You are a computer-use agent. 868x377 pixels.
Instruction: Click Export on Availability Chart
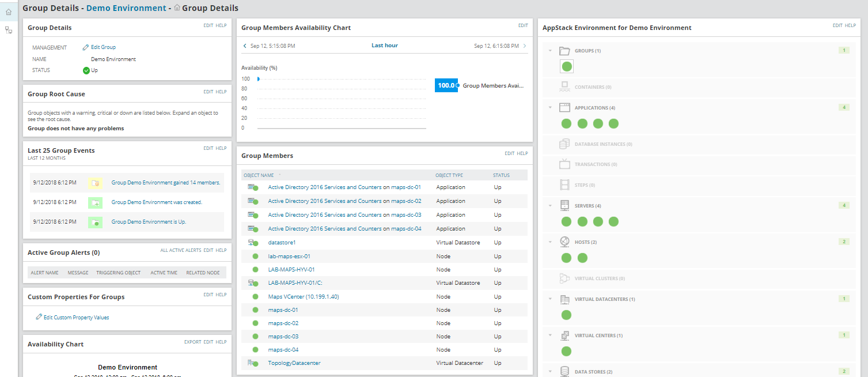193,342
